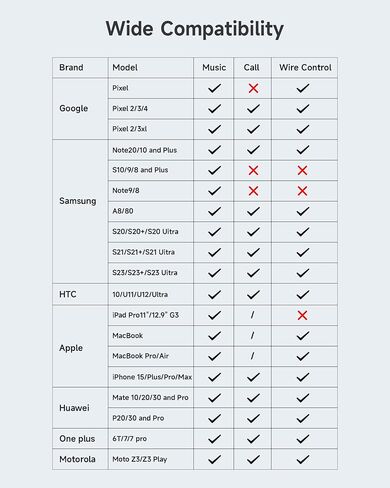Click the slash in MacBook Call cell

pos(252,335)
